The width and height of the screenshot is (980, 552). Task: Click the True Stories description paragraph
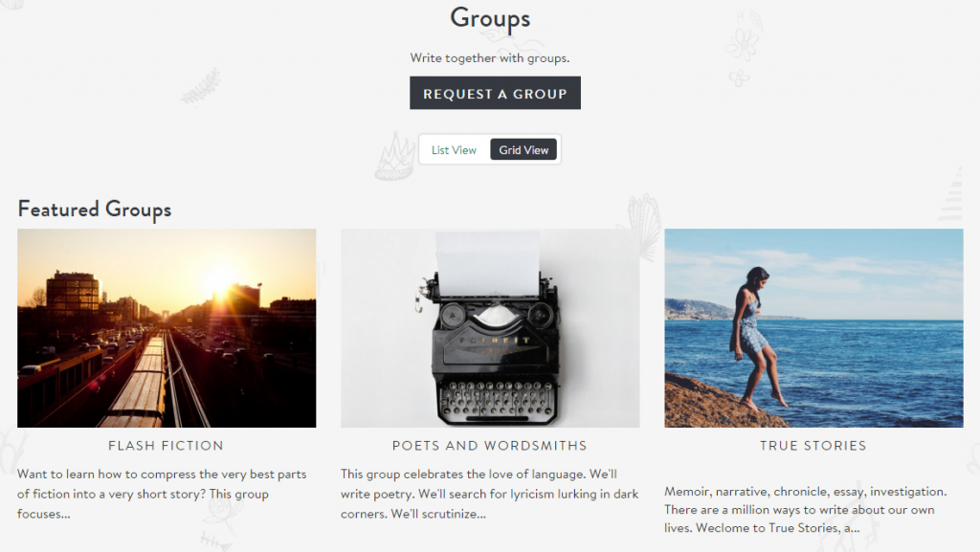click(x=806, y=510)
